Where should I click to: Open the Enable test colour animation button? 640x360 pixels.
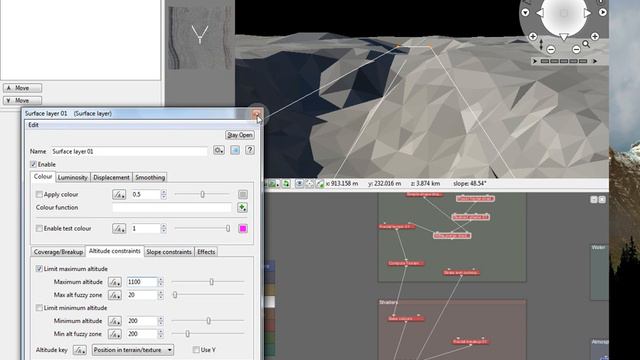(119, 229)
